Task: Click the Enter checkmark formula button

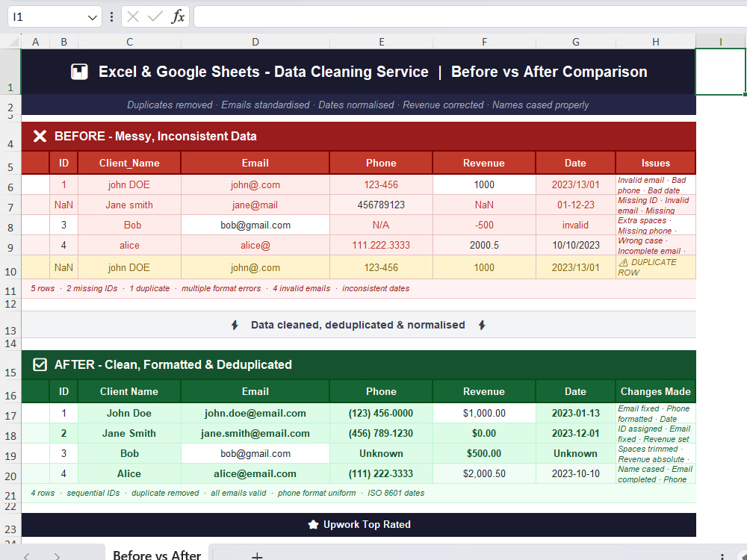Action: point(155,17)
